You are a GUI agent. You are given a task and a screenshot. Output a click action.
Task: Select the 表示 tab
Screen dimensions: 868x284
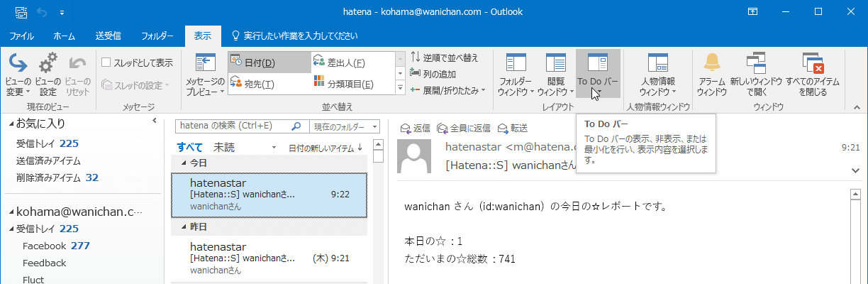click(x=203, y=35)
